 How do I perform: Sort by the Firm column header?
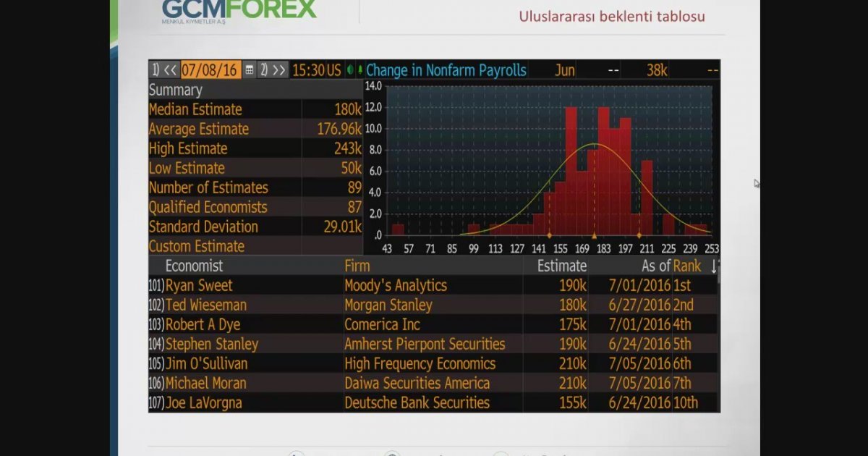point(357,266)
